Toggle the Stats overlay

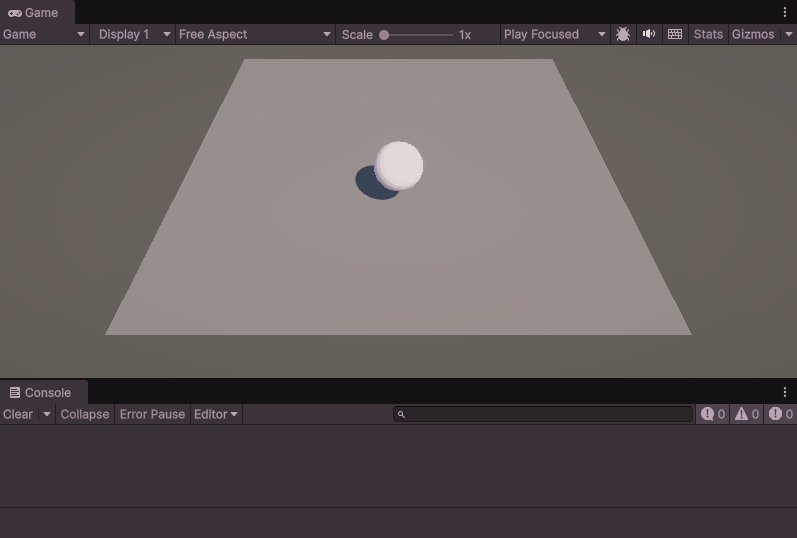(x=708, y=35)
